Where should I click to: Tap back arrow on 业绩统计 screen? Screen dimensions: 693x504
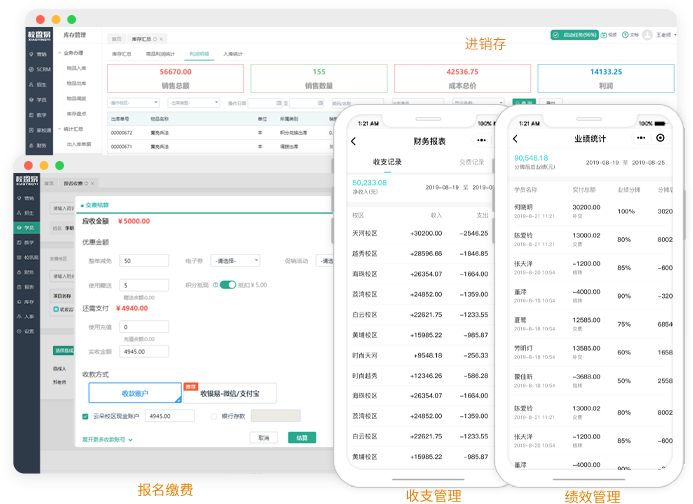[x=517, y=138]
